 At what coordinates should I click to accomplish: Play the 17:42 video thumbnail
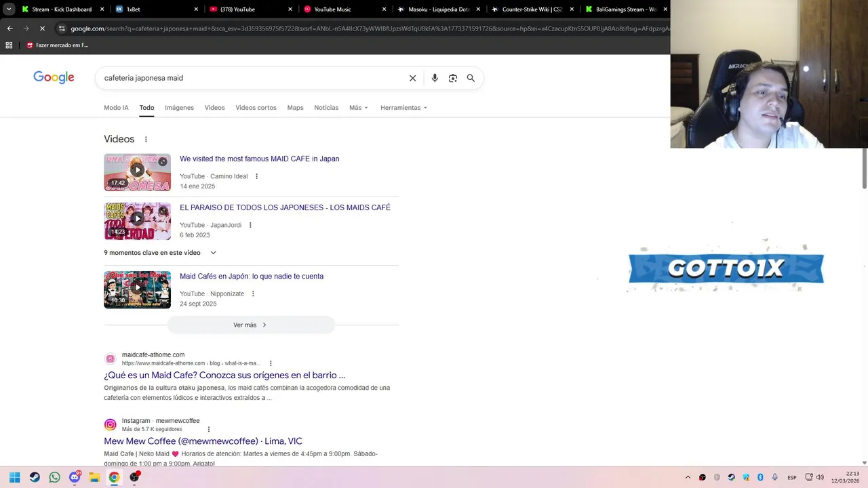click(x=137, y=172)
